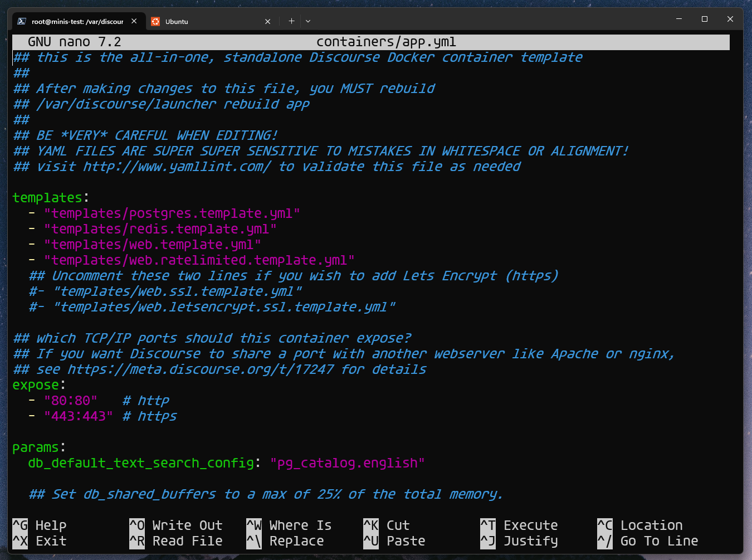
Task: Switch to the Ubuntu tab
Action: pos(212,21)
